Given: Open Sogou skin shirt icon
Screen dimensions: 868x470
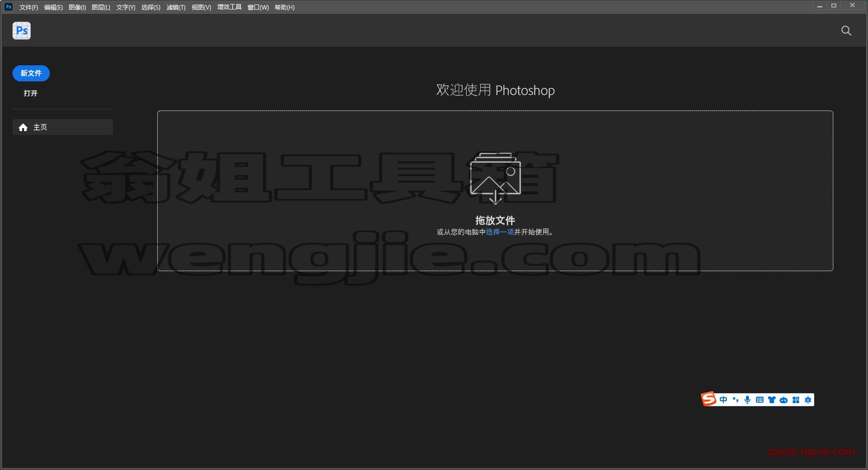Looking at the screenshot, I should [772, 400].
